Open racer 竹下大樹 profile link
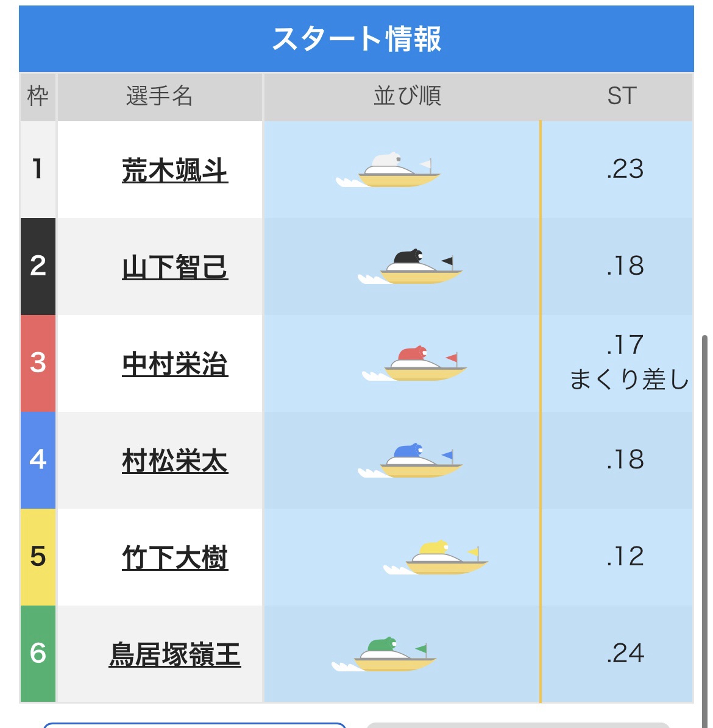Image resolution: width=713 pixels, height=728 pixels. pyautogui.click(x=175, y=557)
